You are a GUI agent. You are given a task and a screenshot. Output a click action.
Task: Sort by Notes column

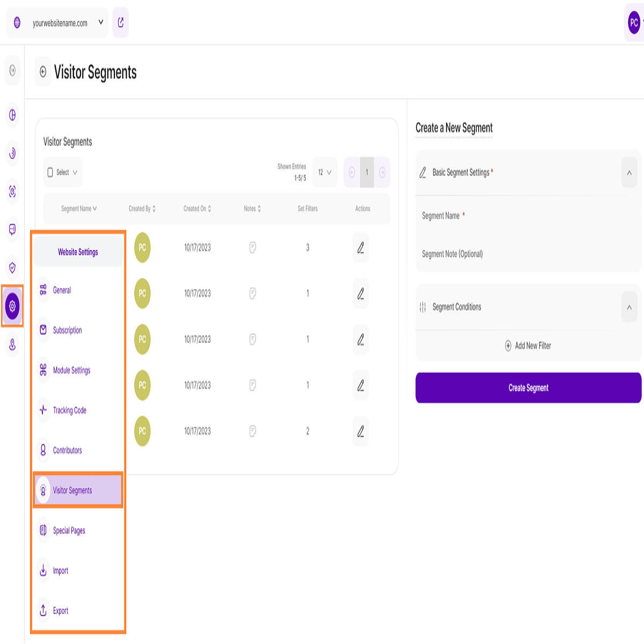[252, 209]
